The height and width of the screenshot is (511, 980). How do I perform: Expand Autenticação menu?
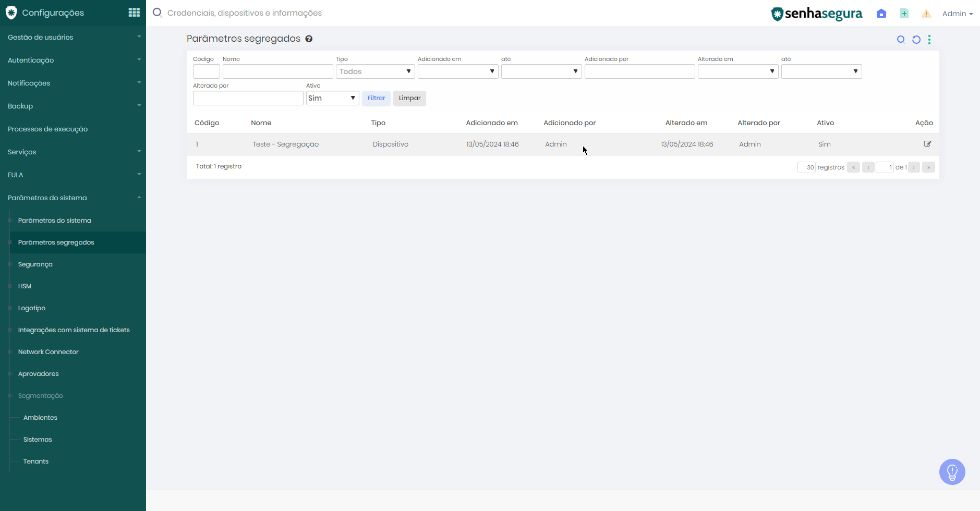point(73,60)
